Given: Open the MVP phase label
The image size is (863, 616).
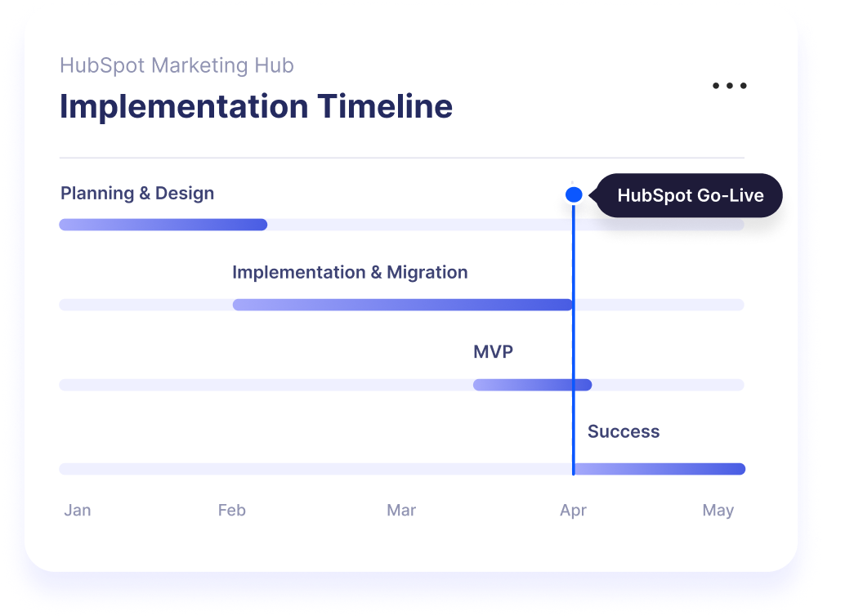Looking at the screenshot, I should click(494, 352).
